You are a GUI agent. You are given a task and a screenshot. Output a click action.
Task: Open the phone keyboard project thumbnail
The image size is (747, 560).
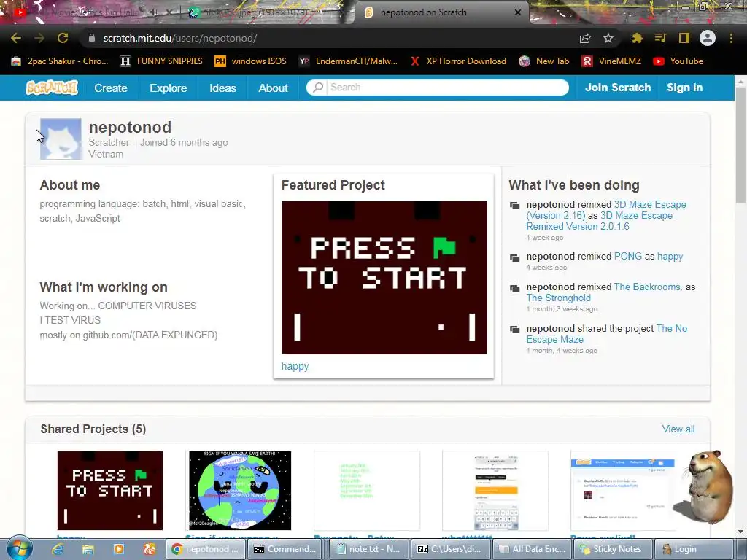[495, 491]
